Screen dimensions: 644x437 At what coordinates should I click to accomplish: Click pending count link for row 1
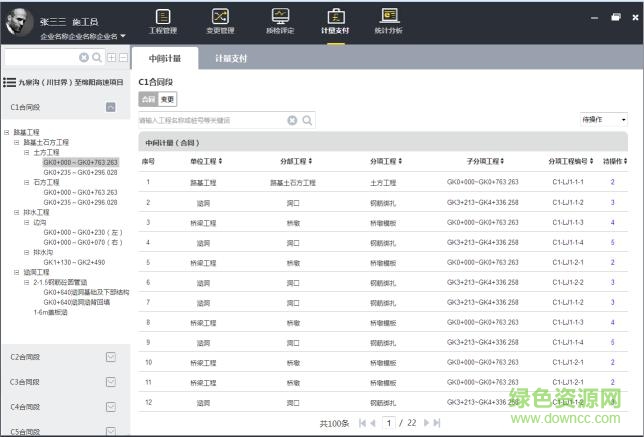click(612, 182)
